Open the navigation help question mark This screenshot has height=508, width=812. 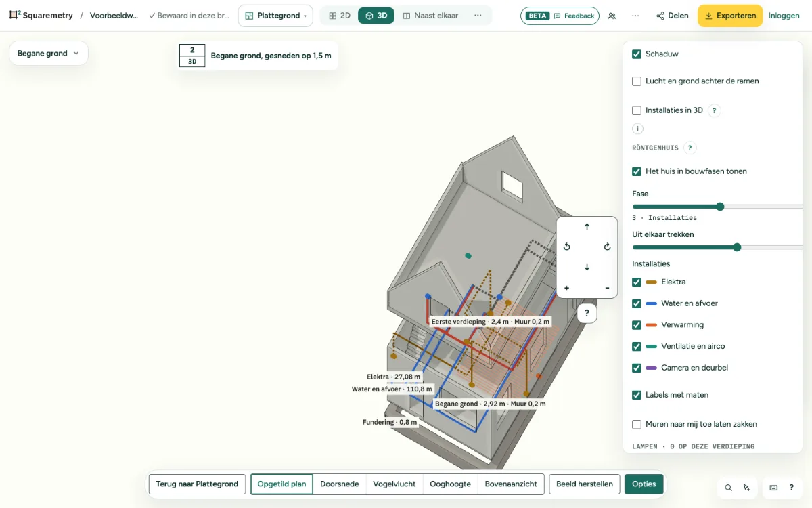(587, 314)
